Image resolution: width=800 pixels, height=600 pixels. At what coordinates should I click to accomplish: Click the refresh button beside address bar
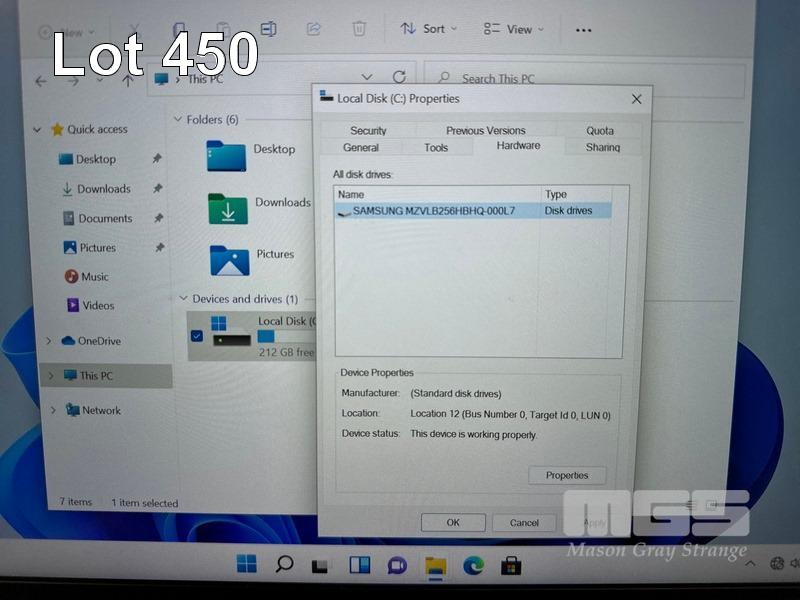tap(399, 77)
